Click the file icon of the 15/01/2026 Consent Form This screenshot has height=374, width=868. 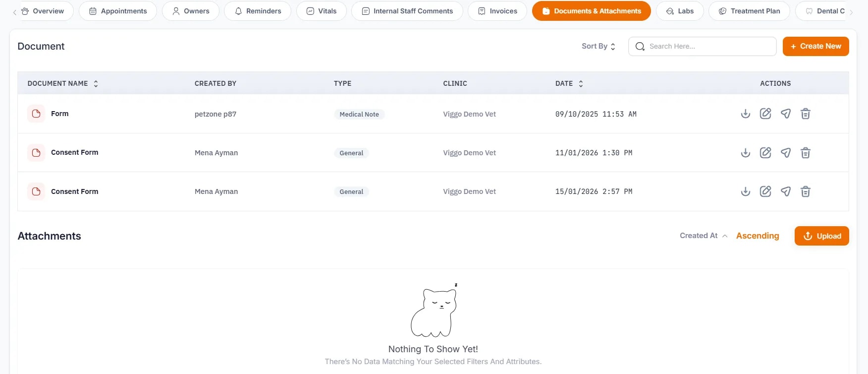[x=36, y=191]
